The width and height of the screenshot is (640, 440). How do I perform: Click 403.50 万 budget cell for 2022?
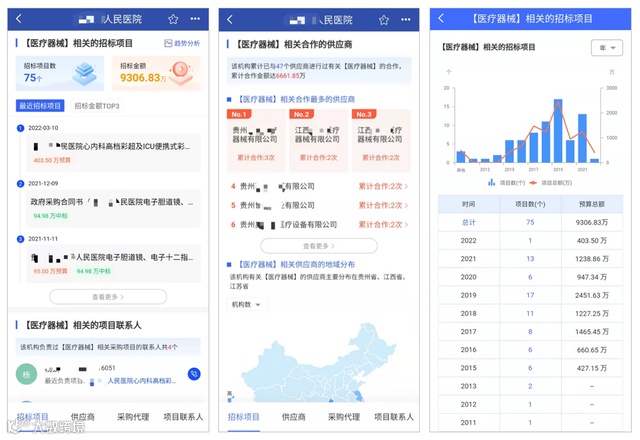[x=592, y=240]
